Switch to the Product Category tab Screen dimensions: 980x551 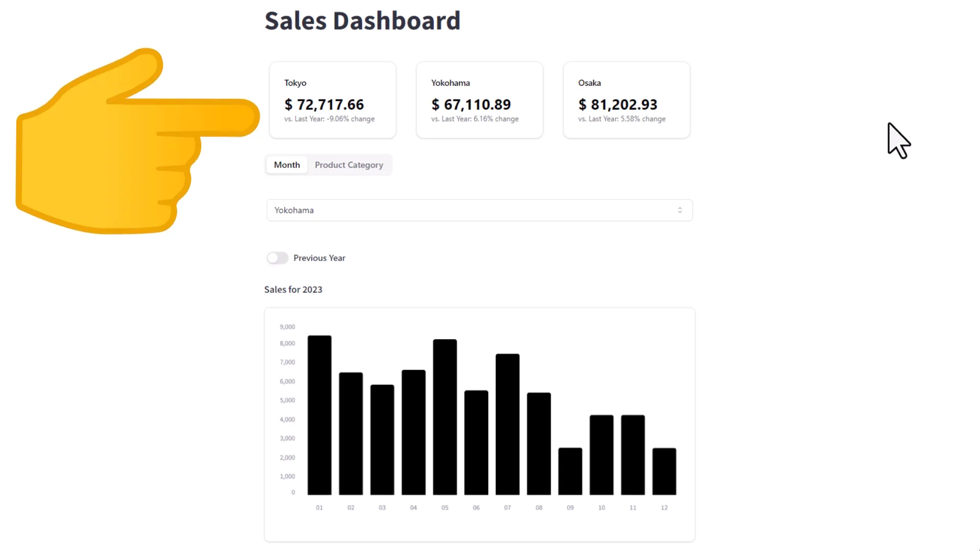coord(349,165)
